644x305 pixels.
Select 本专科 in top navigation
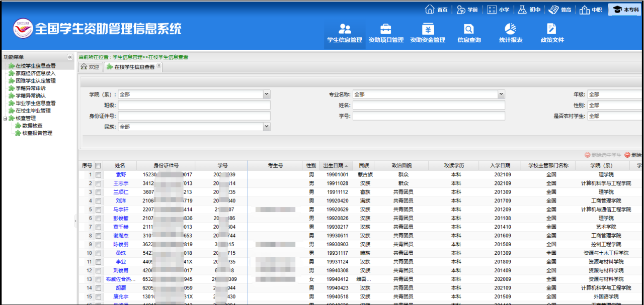click(x=625, y=10)
